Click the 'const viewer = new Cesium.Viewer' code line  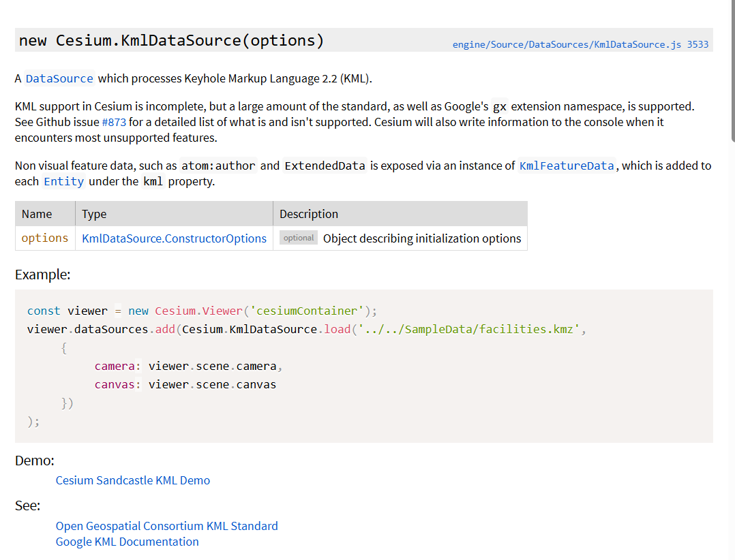pyautogui.click(x=202, y=311)
